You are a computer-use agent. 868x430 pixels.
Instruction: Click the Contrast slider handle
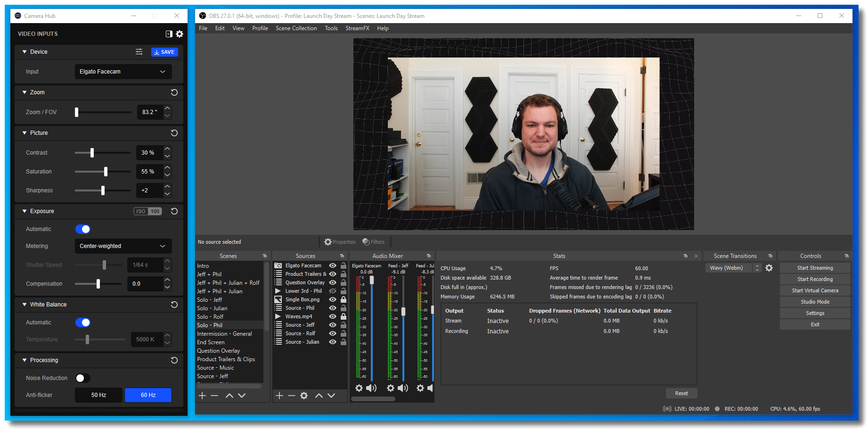pos(92,153)
